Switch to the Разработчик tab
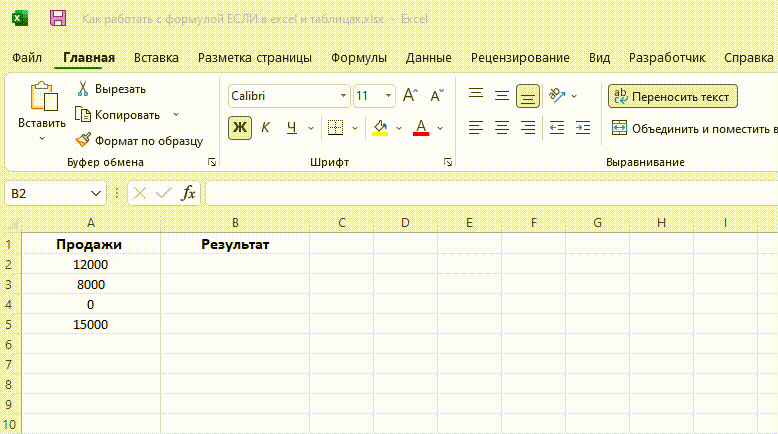Viewport: 778px width, 434px height. pyautogui.click(x=666, y=58)
